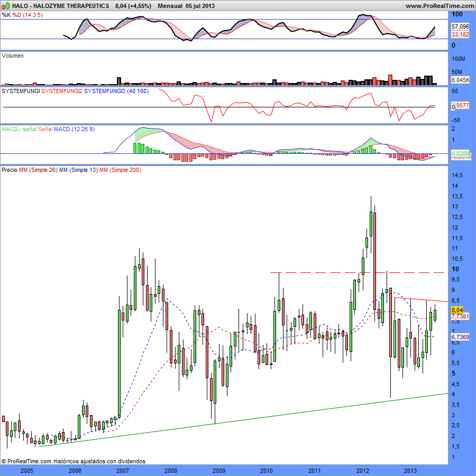The height and width of the screenshot is (476, 476).
Task: Click the header quote 8,04 (+4,55%)
Action: [133, 6]
